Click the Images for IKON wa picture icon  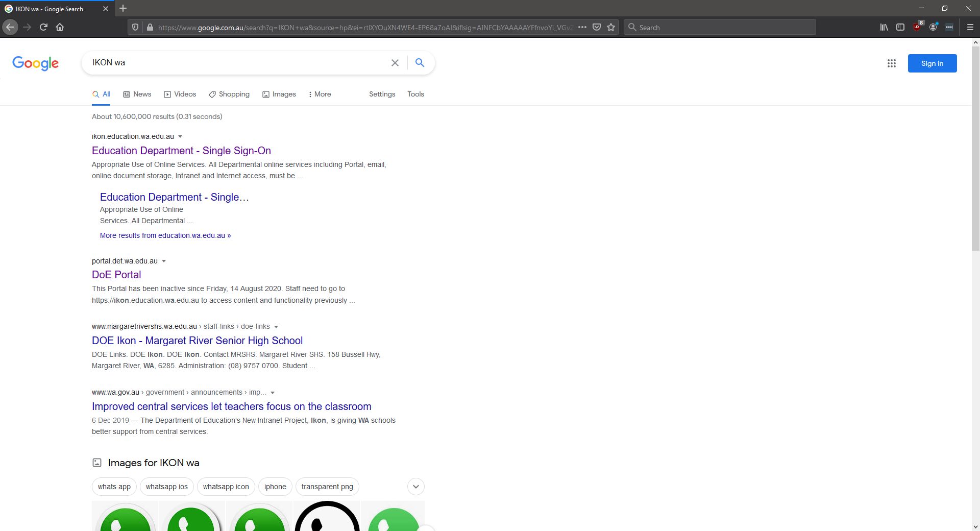97,463
